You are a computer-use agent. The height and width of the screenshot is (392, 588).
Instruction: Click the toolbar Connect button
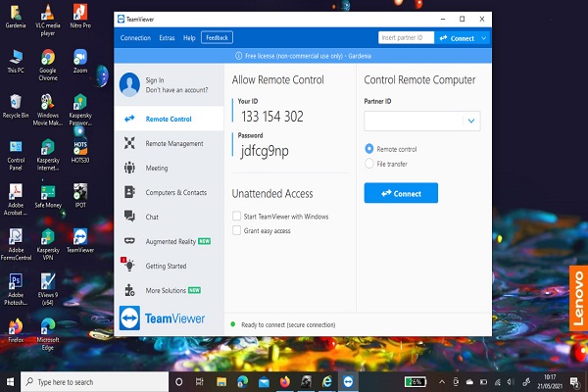pyautogui.click(x=457, y=38)
